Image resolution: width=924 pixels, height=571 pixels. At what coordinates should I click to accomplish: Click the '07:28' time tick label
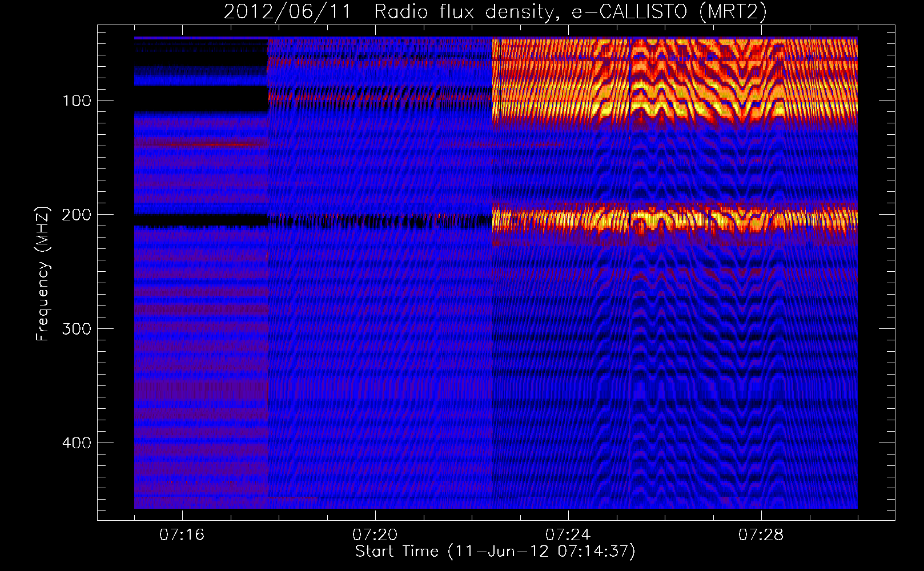[x=761, y=535]
